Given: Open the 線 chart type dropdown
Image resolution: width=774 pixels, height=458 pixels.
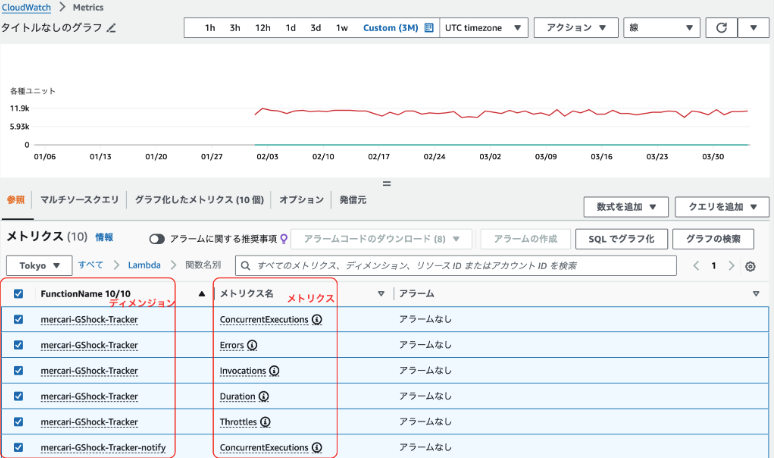Looking at the screenshot, I should [x=662, y=28].
